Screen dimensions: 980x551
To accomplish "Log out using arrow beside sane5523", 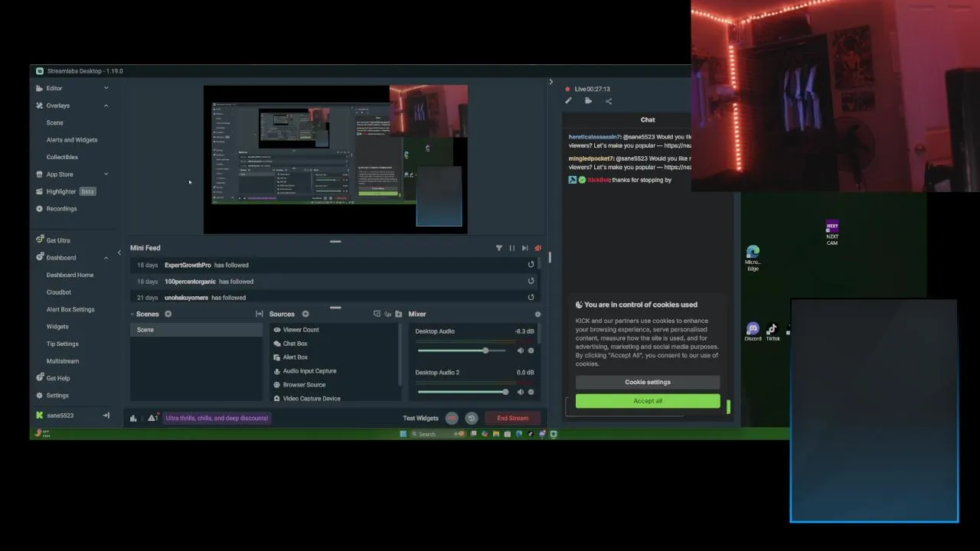I will (106, 416).
